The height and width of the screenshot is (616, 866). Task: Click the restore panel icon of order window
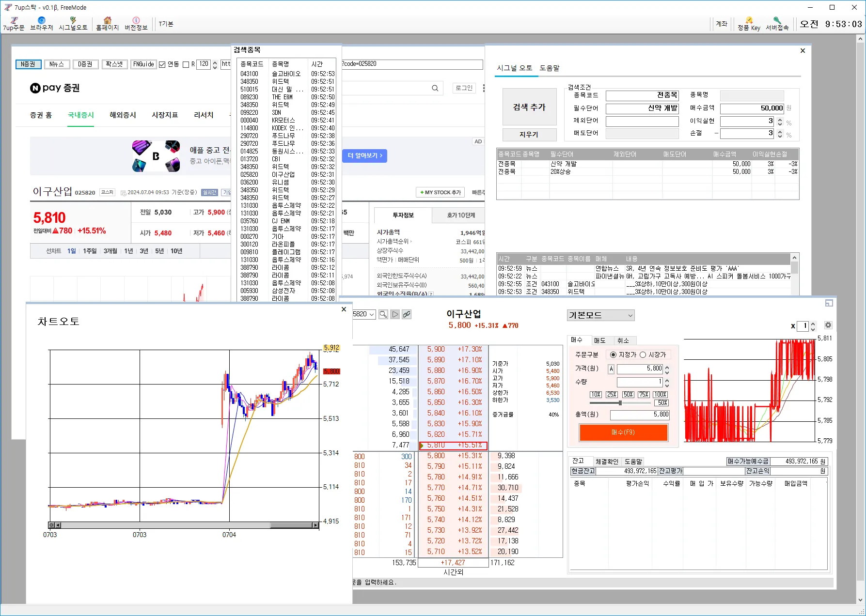tap(829, 303)
